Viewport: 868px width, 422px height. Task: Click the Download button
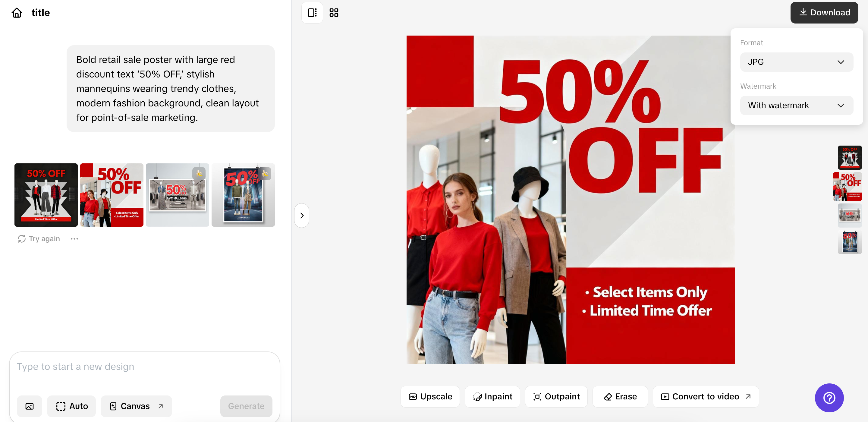(x=824, y=12)
